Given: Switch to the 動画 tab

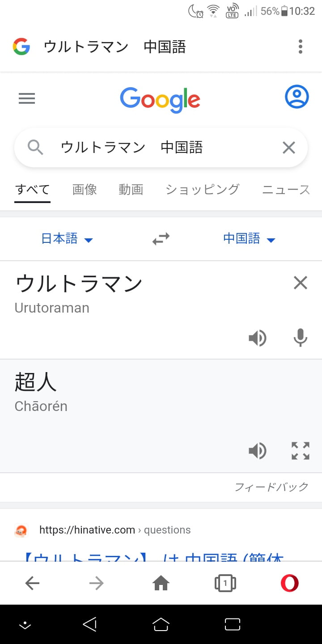Looking at the screenshot, I should pyautogui.click(x=131, y=190).
